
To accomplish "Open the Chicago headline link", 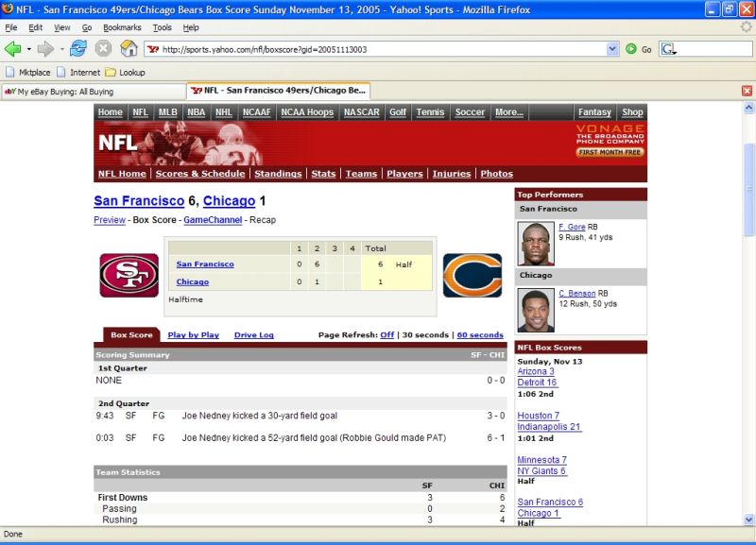I will coord(229,201).
